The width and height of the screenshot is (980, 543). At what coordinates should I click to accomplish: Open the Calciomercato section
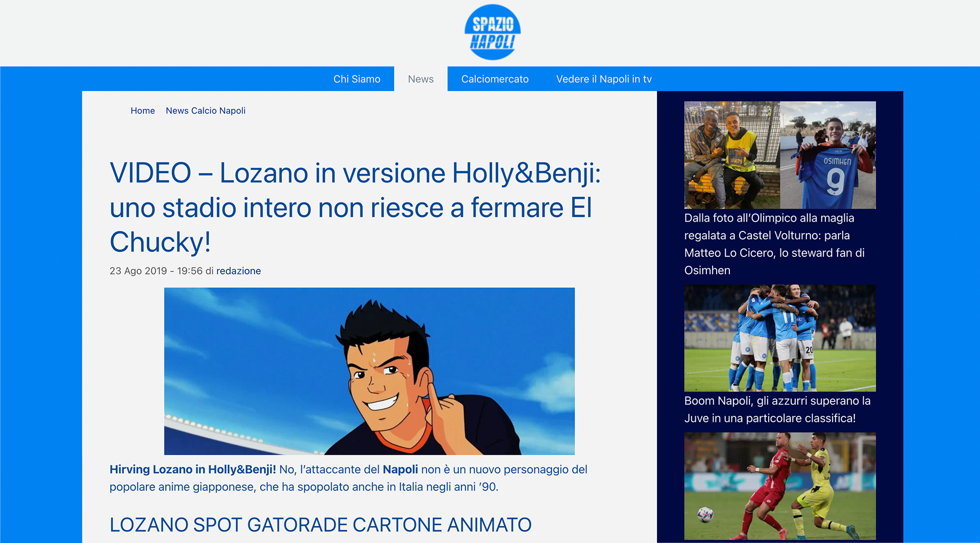[495, 79]
